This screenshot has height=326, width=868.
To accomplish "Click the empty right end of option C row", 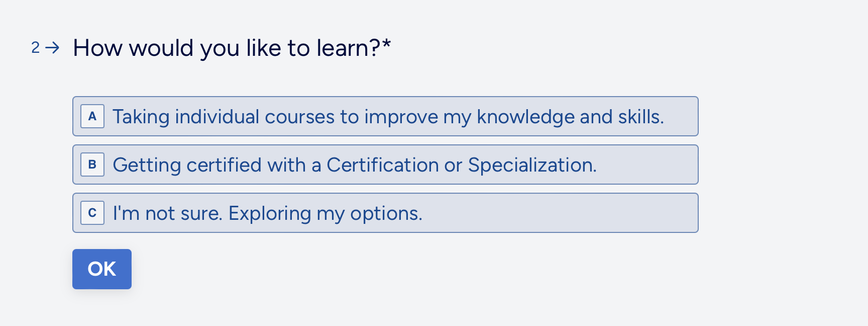I will [x=560, y=213].
